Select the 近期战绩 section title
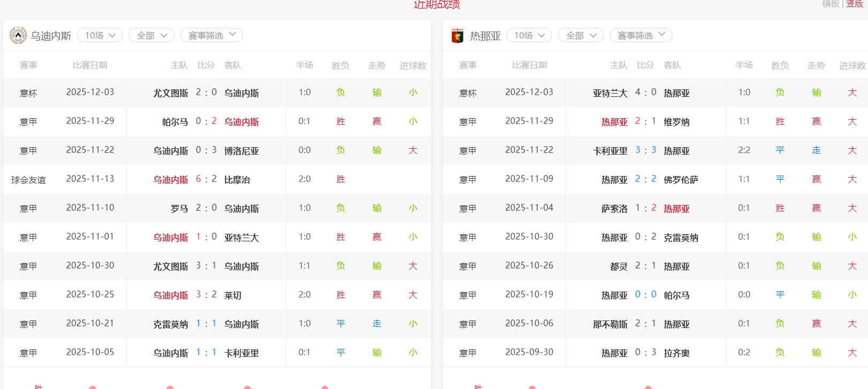 click(436, 5)
